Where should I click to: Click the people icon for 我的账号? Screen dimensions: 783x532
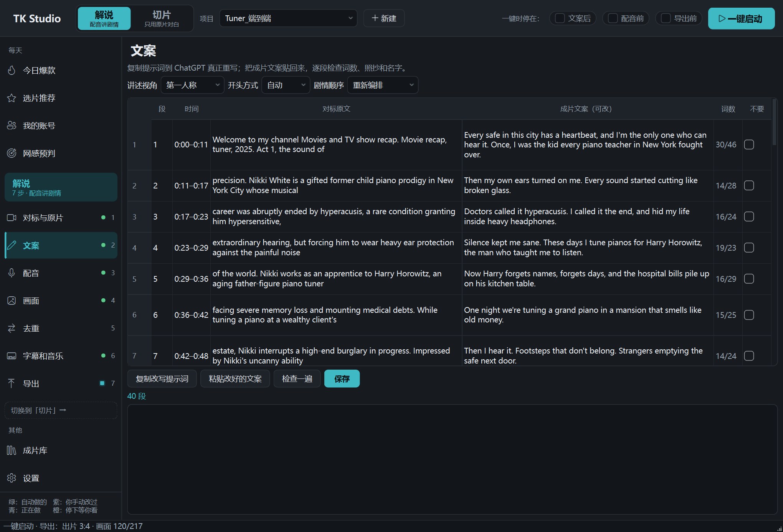tap(12, 126)
